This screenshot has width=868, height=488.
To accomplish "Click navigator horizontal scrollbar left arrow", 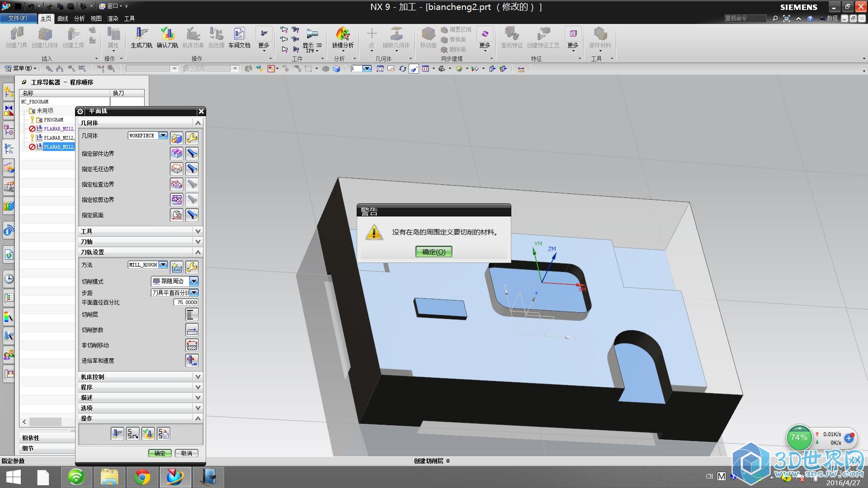I will (24, 422).
